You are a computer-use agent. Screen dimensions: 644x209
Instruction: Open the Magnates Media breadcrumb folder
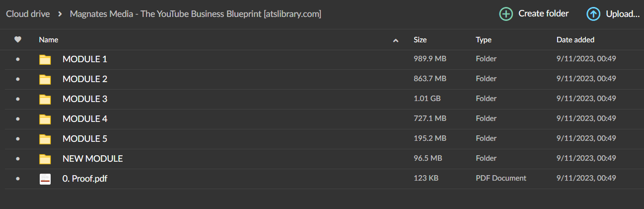[195, 14]
